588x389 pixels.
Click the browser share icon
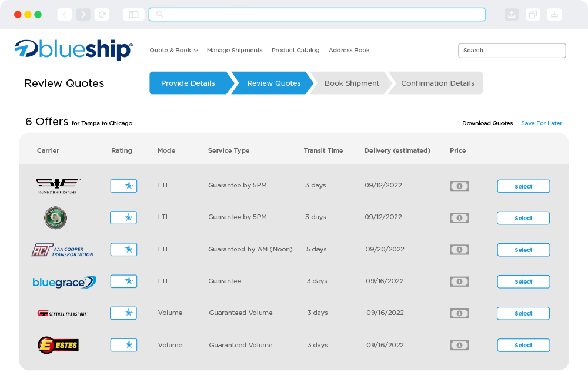click(x=512, y=14)
